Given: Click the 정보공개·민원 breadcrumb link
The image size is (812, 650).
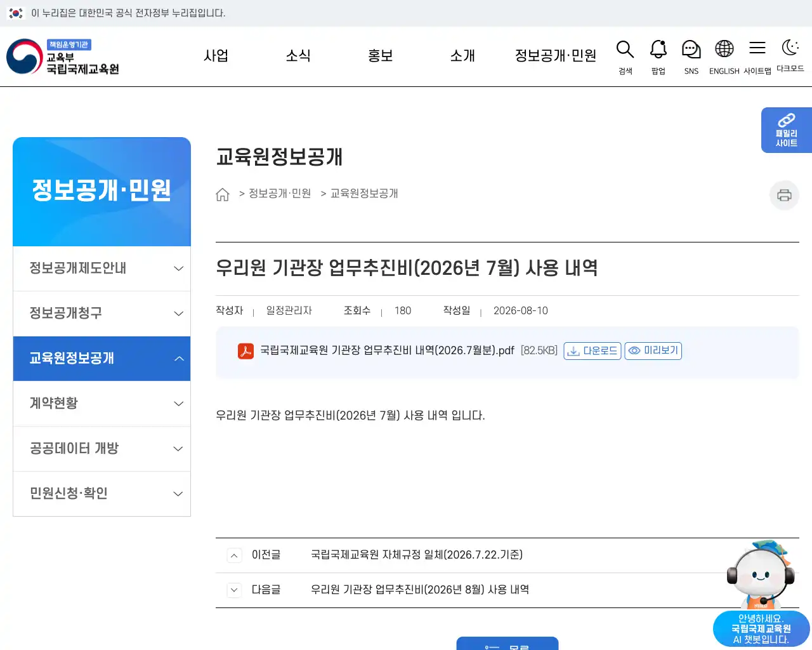Looking at the screenshot, I should tap(280, 194).
